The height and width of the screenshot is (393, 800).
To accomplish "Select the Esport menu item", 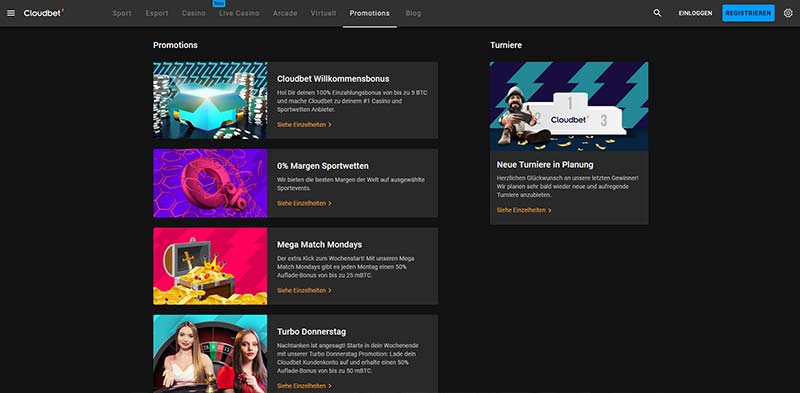I will (157, 13).
